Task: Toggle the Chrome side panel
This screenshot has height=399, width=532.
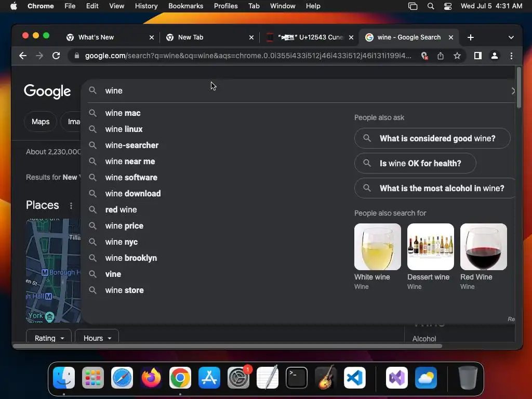Action: [x=478, y=56]
